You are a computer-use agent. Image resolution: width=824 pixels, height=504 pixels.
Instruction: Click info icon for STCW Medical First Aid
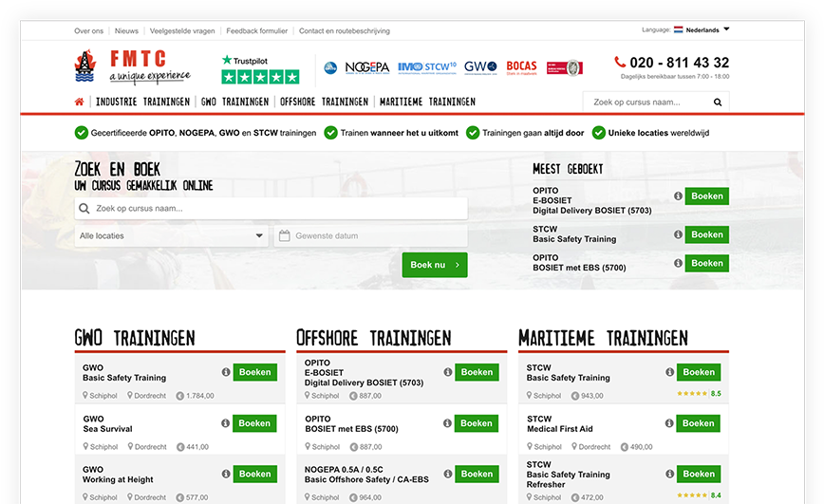(x=669, y=423)
